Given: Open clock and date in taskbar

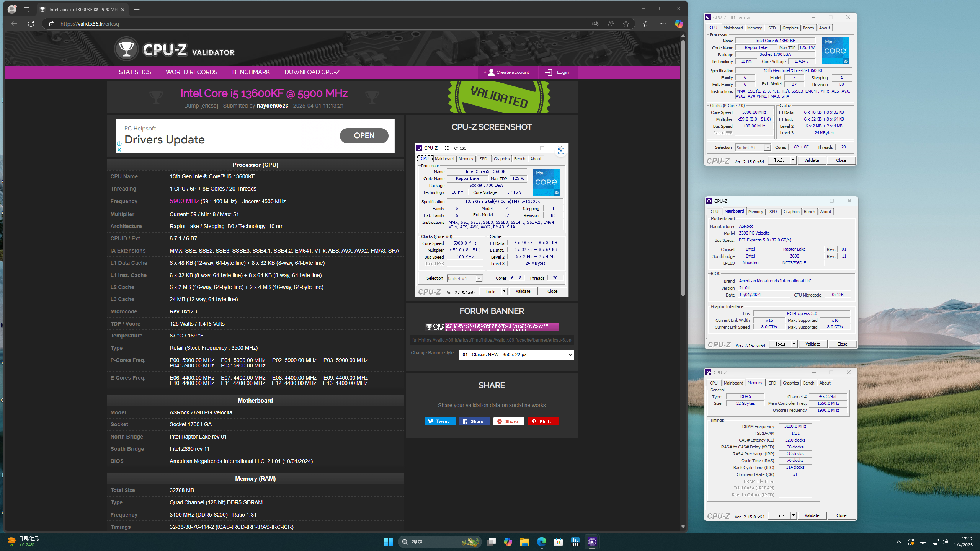Looking at the screenshot, I should click(963, 542).
